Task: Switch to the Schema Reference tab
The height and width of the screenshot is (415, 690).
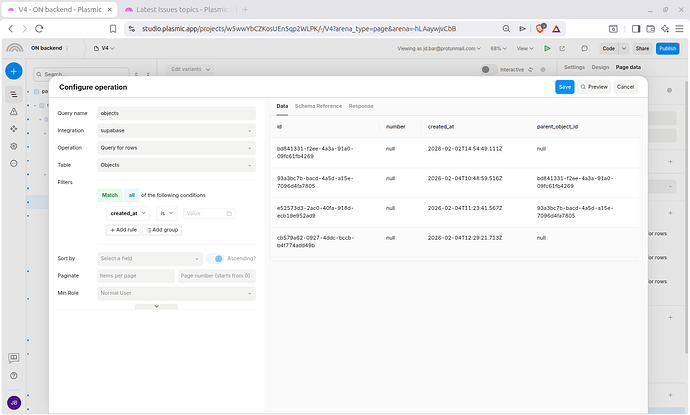Action: (x=318, y=106)
